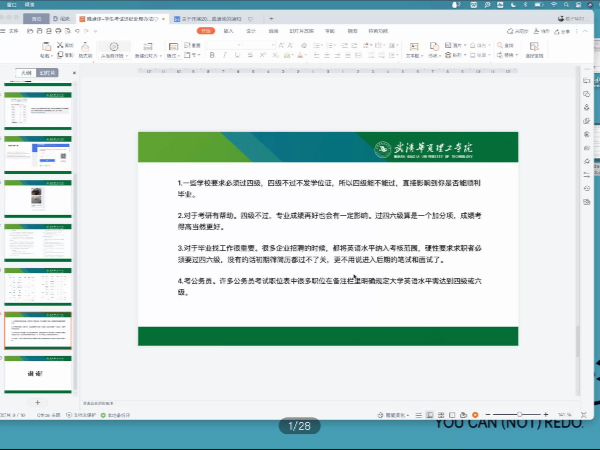Add a new slide with the plus button

pyautogui.click(x=37, y=401)
